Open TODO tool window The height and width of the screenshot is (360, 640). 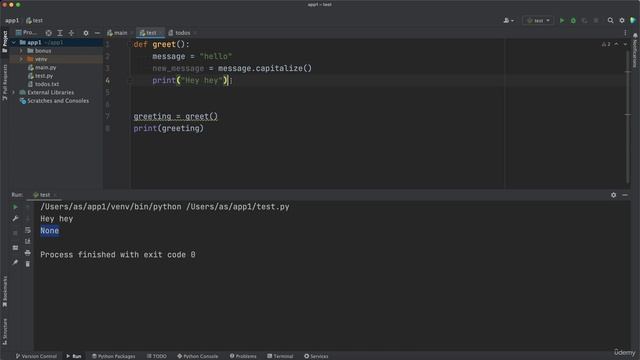point(156,356)
